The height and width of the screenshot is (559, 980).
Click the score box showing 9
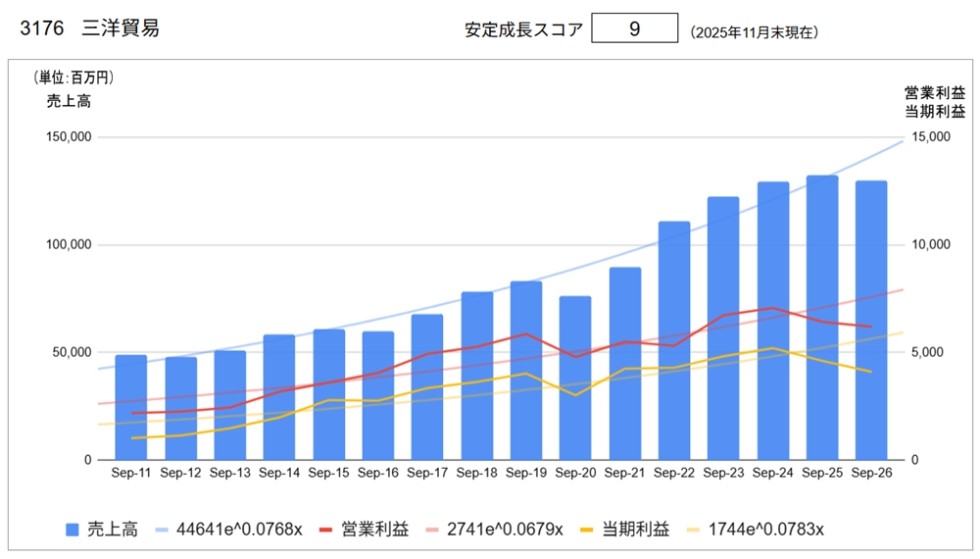point(634,29)
